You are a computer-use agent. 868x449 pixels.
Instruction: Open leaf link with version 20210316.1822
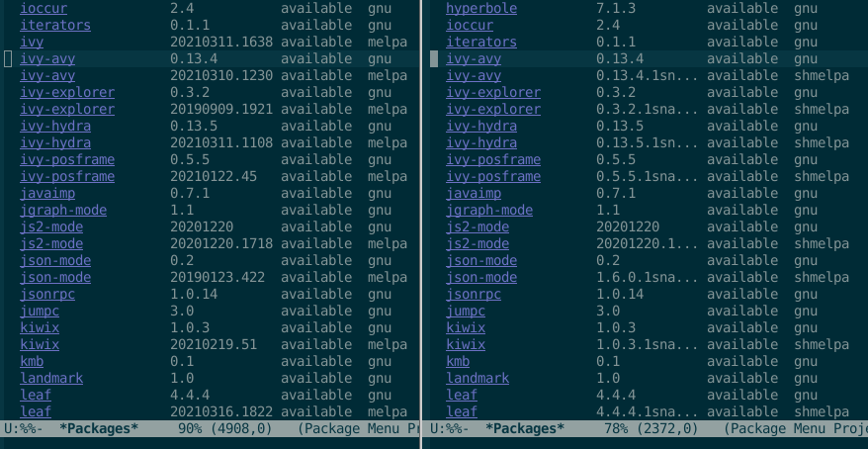point(36,411)
